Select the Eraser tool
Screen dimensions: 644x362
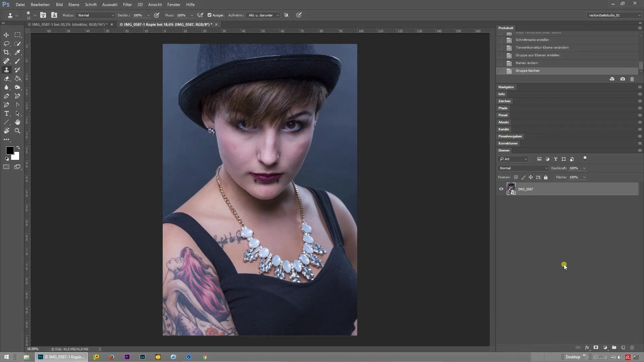pyautogui.click(x=6, y=78)
